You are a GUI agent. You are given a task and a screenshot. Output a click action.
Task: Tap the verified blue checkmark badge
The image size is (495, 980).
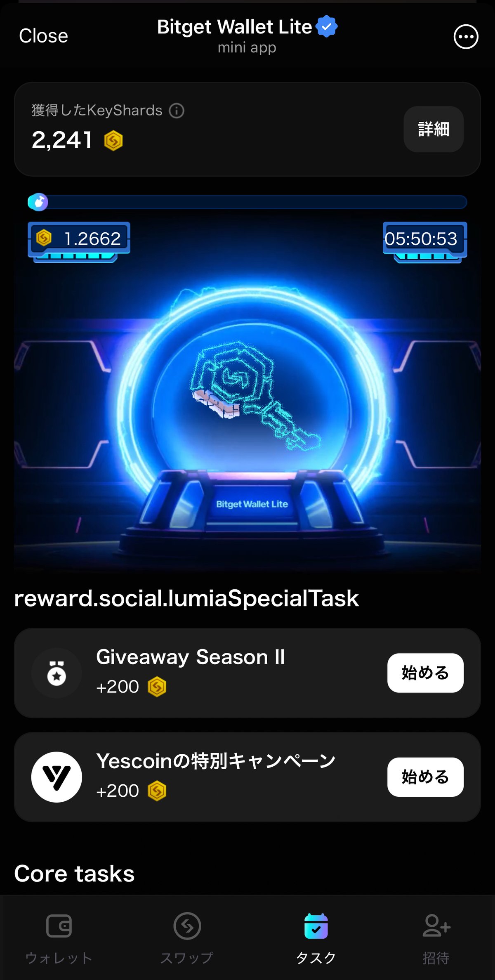[327, 26]
